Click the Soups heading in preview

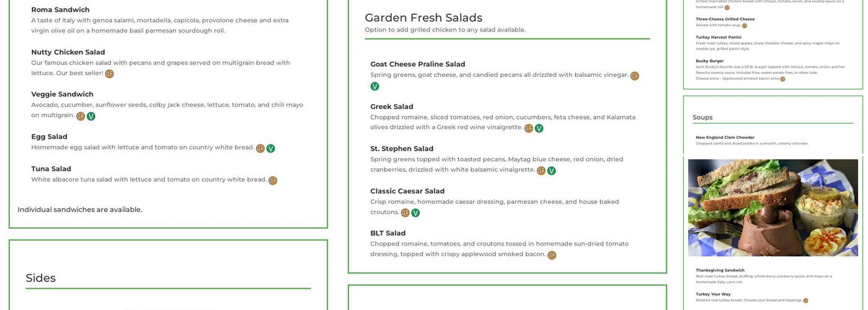(702, 117)
